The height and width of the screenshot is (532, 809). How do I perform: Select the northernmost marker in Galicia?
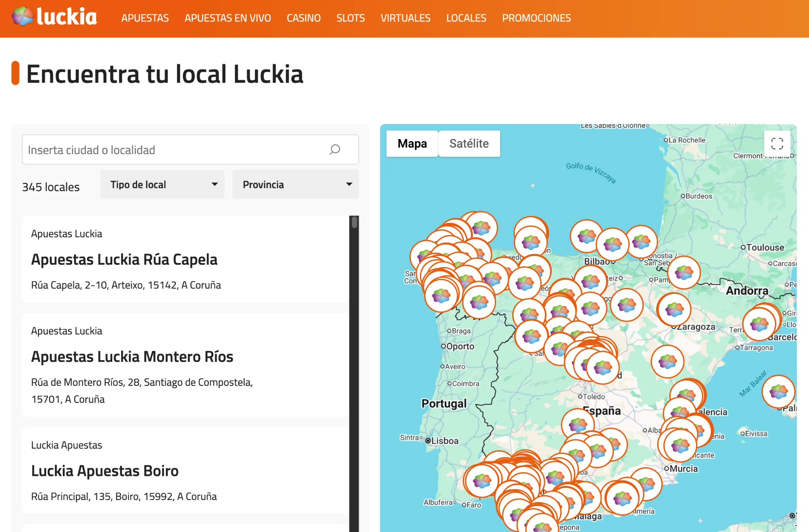pos(481,227)
